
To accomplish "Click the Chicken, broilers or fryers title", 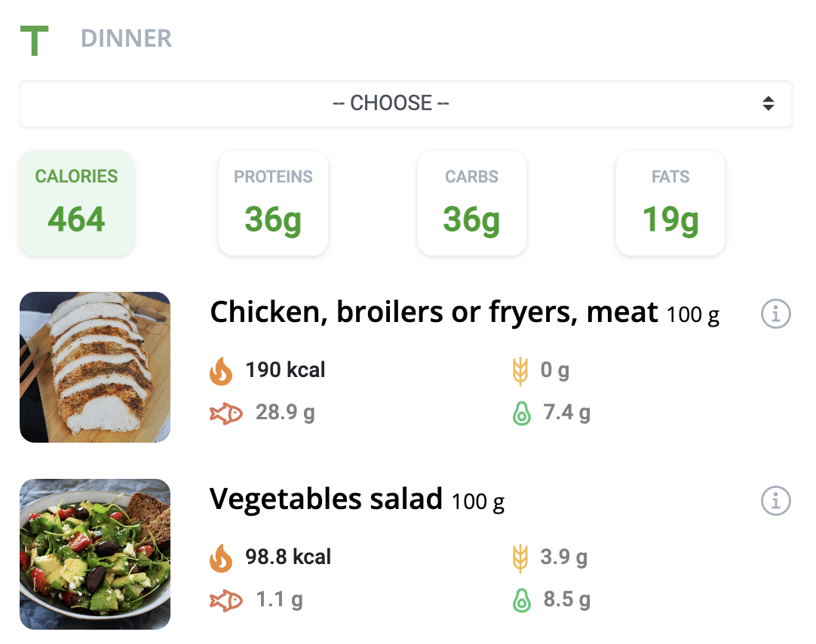I will coord(434,312).
